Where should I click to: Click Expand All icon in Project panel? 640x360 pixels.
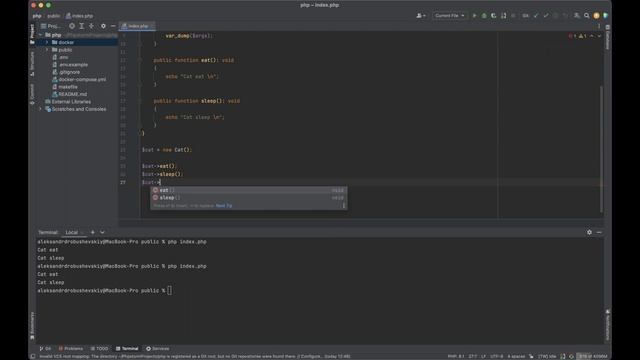[82, 26]
